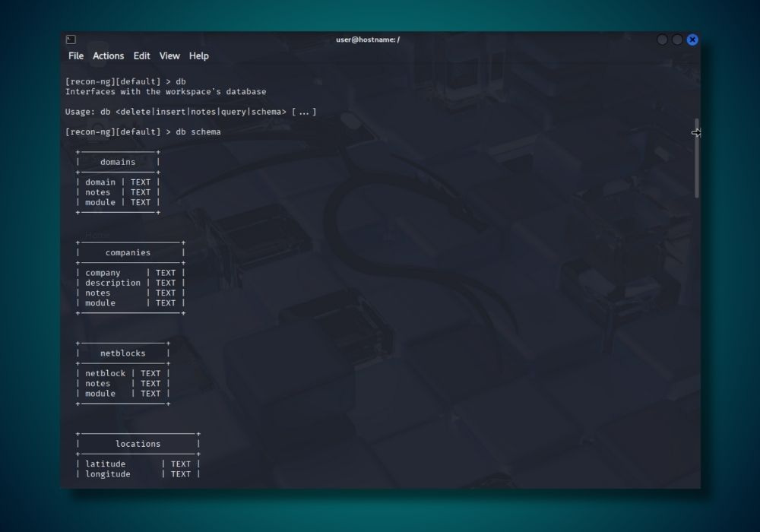Click the blue close icon on the window

[x=692, y=40]
